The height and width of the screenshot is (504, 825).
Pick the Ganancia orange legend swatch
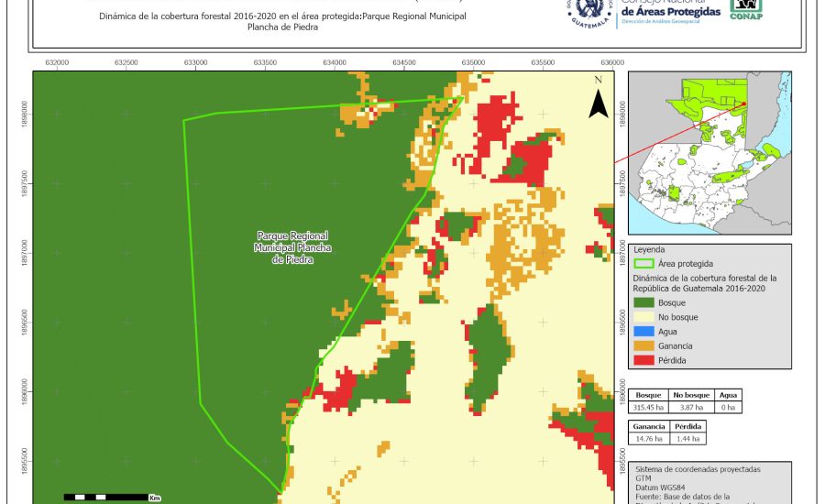pyautogui.click(x=643, y=346)
